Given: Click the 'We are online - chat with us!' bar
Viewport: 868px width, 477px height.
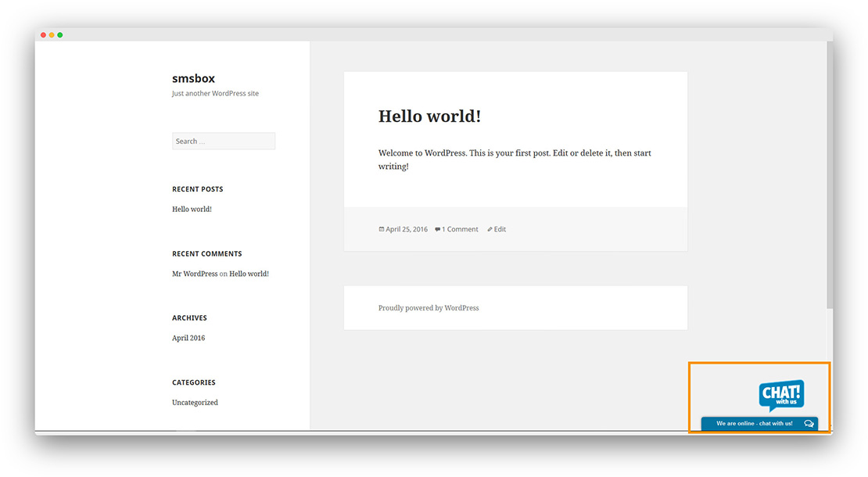Looking at the screenshot, I should 759,423.
